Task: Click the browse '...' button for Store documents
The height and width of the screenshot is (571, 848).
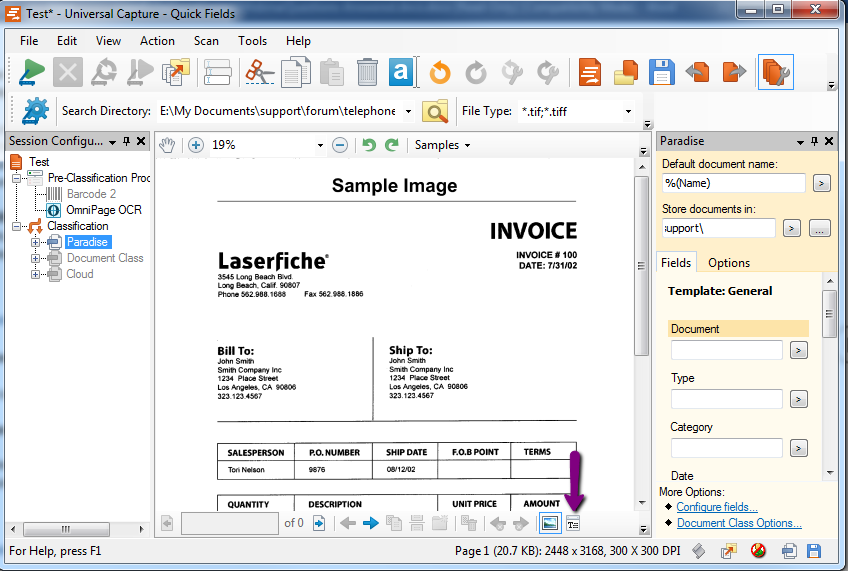Action: 820,228
